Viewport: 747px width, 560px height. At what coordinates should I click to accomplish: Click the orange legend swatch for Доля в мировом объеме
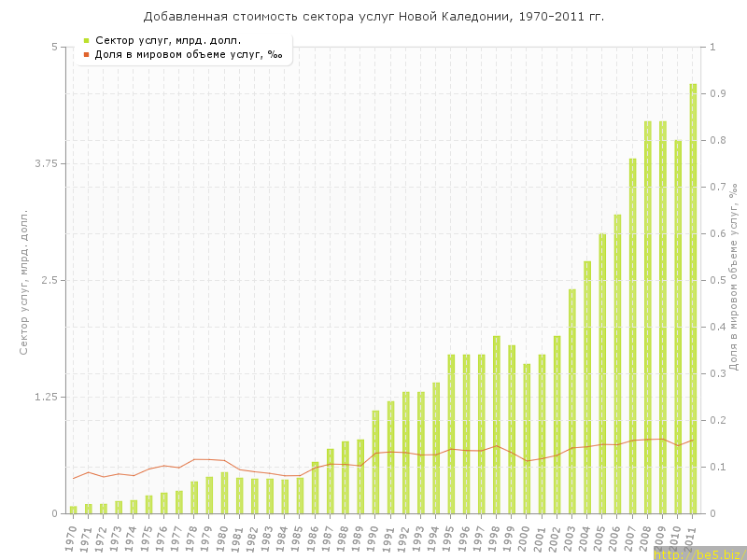click(86, 54)
